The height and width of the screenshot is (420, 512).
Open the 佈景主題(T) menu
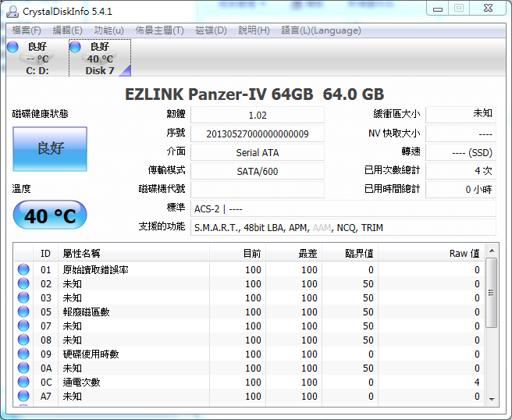pyautogui.click(x=160, y=30)
